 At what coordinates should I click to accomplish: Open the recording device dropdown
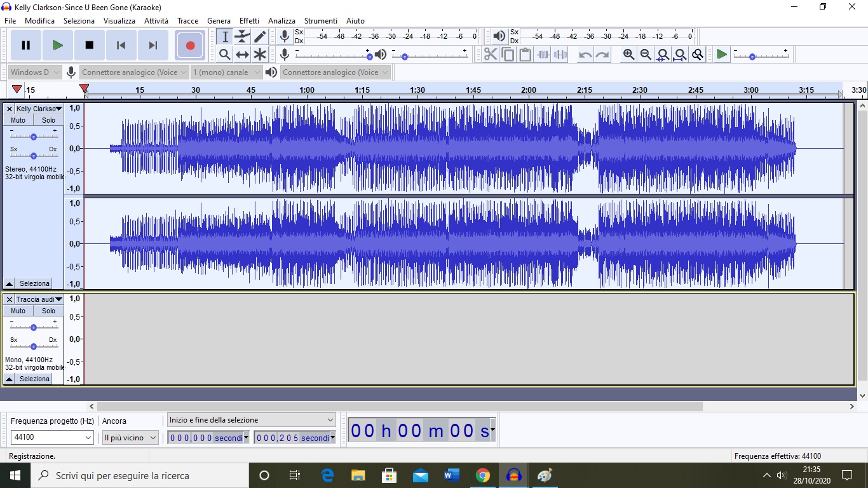(135, 72)
